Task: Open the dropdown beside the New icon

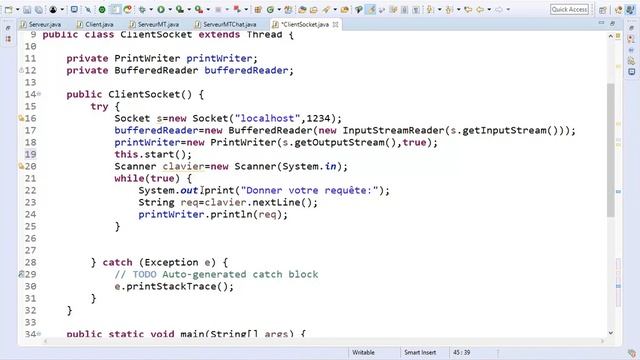Action: coord(18,9)
